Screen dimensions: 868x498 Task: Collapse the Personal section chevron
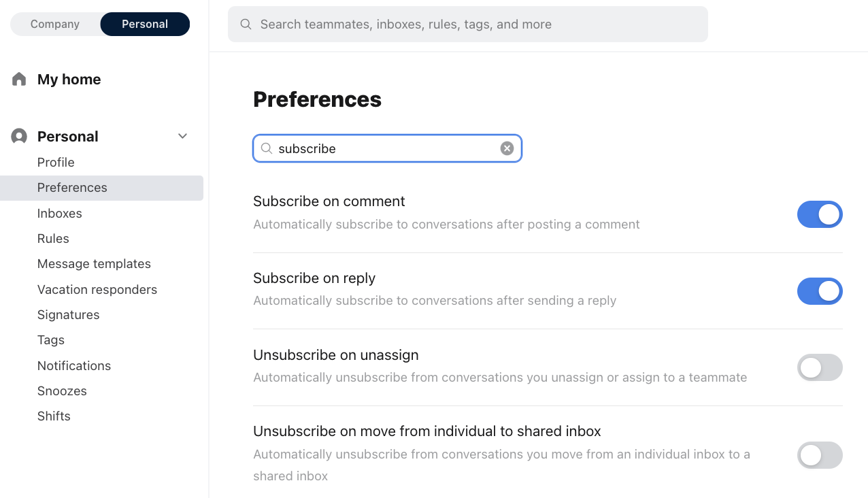tap(182, 136)
